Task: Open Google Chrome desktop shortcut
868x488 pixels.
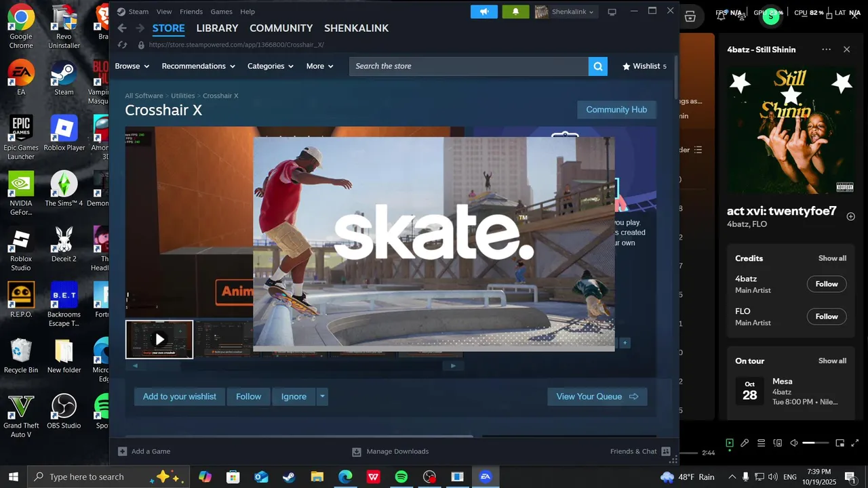Action: (21, 26)
